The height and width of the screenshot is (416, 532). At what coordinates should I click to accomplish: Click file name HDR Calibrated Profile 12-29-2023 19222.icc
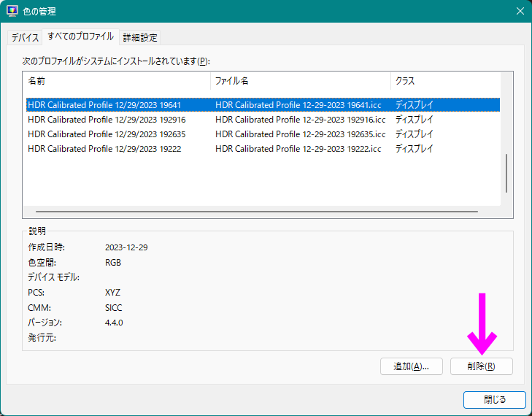click(298, 149)
